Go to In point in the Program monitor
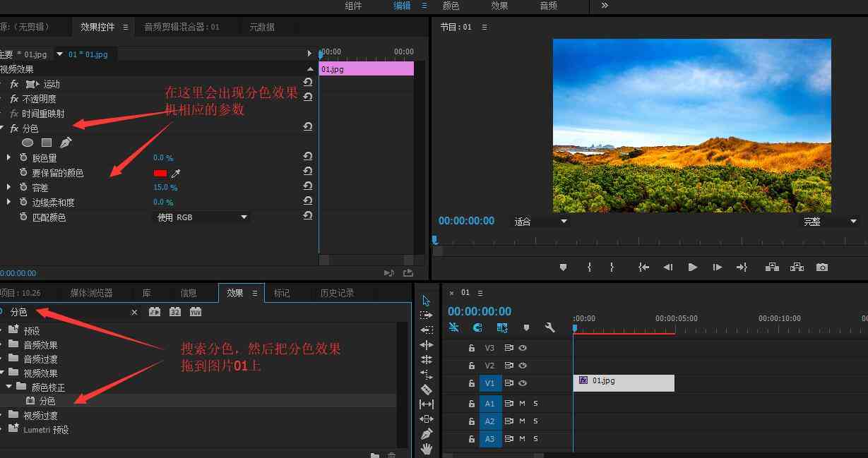Screen dimensions: 868x458 643,267
